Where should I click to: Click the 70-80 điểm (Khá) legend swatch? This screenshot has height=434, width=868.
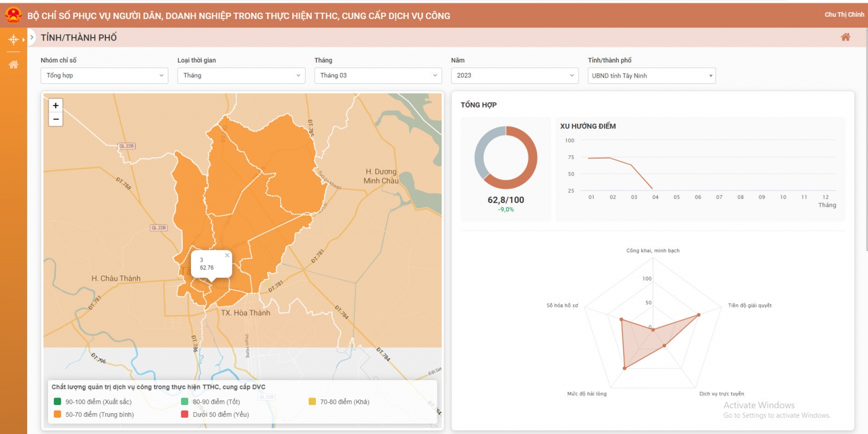click(312, 402)
